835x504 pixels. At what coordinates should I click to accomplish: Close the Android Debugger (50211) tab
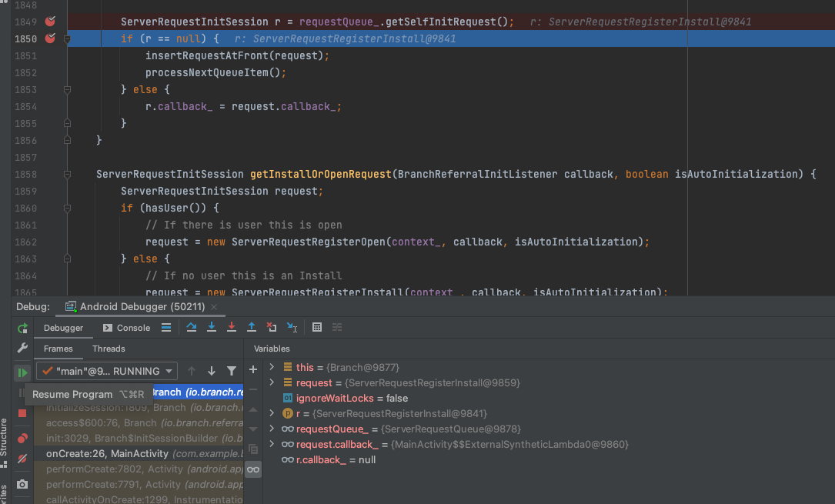click(x=214, y=307)
